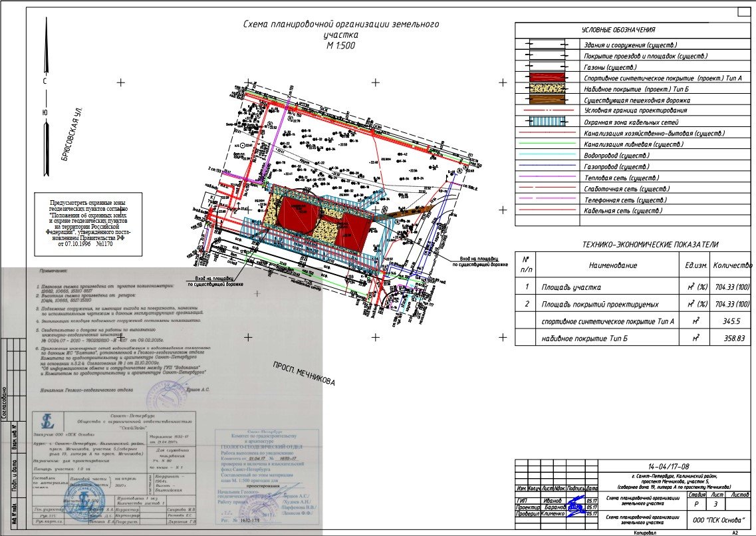Click the 'Копировал' label below the title block

click(645, 533)
